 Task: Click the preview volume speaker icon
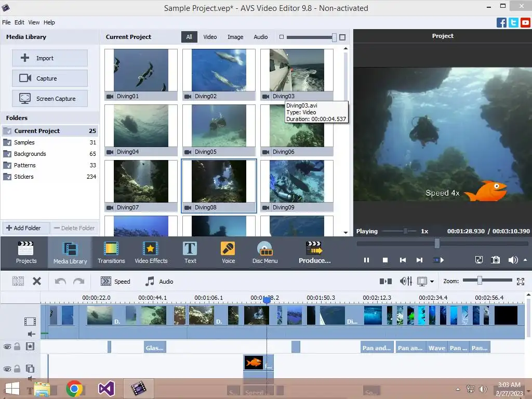(513, 260)
